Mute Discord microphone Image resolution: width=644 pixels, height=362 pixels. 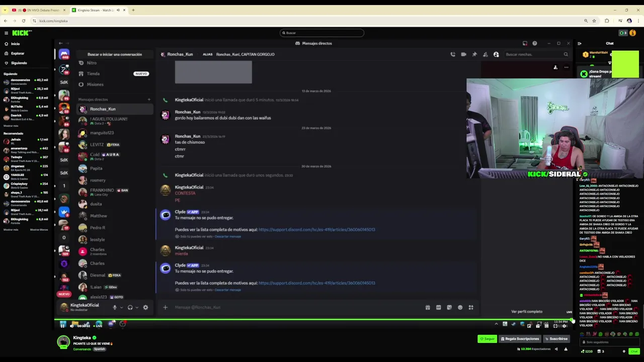coord(115,307)
